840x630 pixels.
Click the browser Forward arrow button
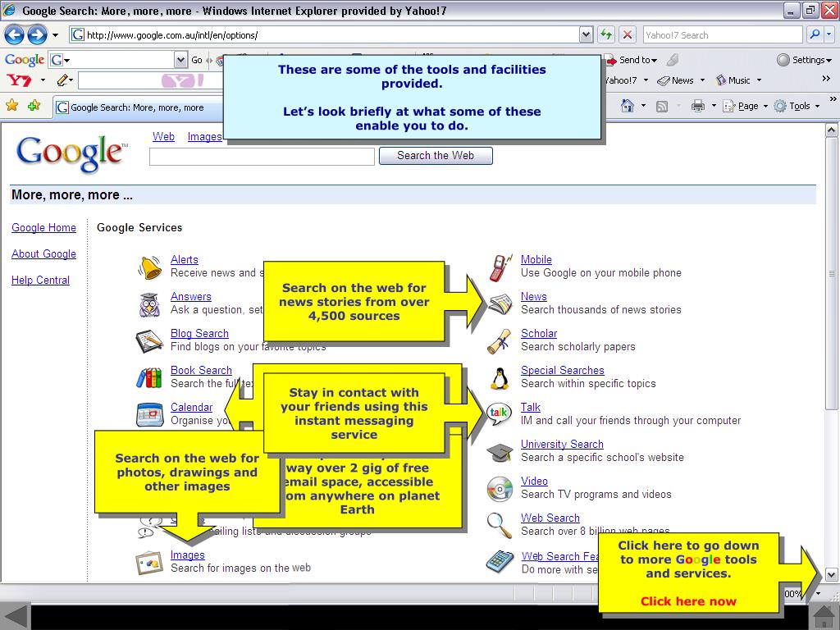point(37,35)
